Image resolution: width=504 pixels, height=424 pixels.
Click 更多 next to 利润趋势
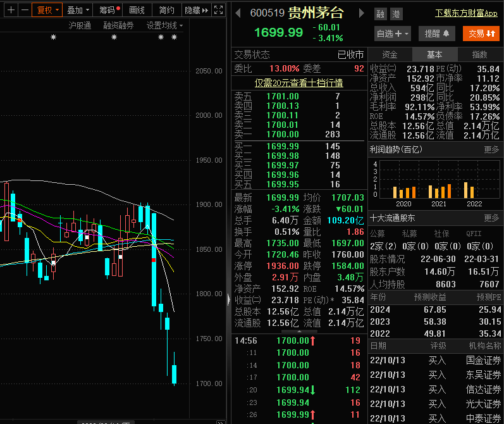(491, 149)
